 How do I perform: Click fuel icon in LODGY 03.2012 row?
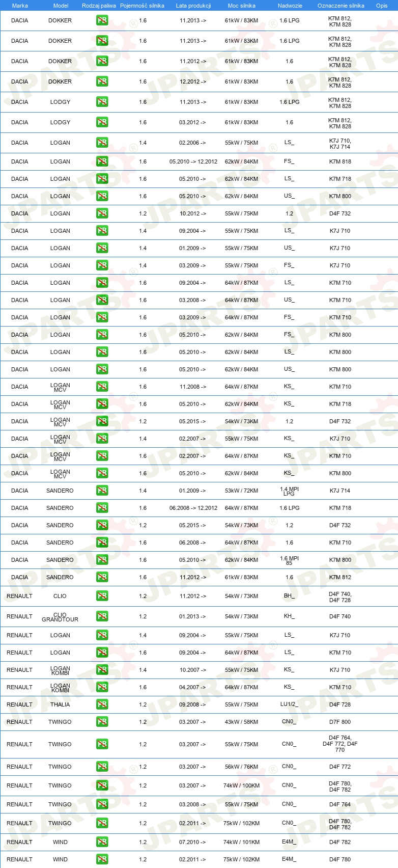coord(102,122)
